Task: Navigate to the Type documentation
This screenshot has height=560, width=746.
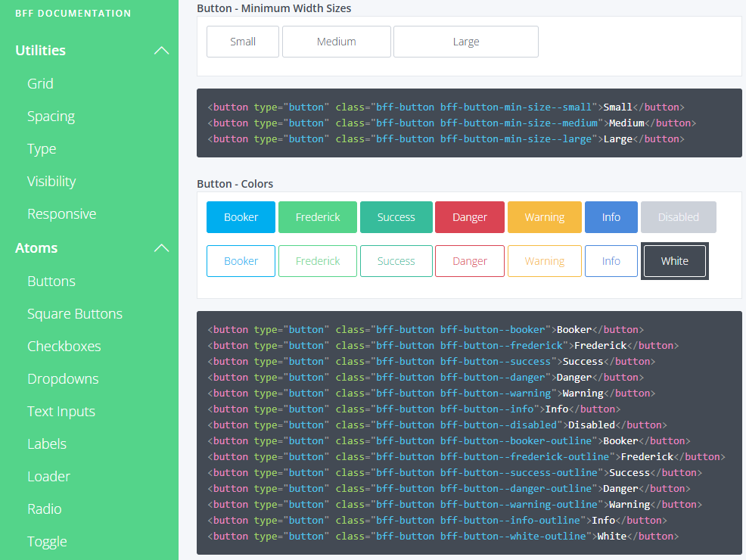Action: [x=41, y=148]
